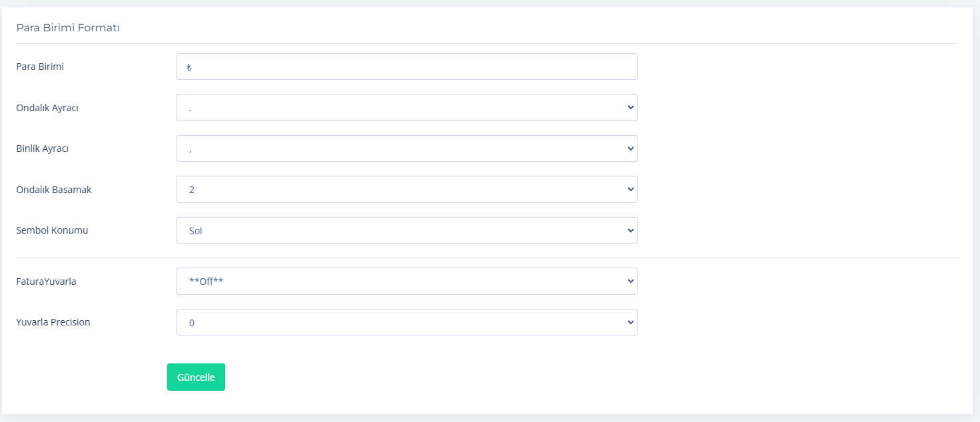The height and width of the screenshot is (422, 980).
Task: Click the Para Birimi currency symbol input field
Action: point(406,67)
